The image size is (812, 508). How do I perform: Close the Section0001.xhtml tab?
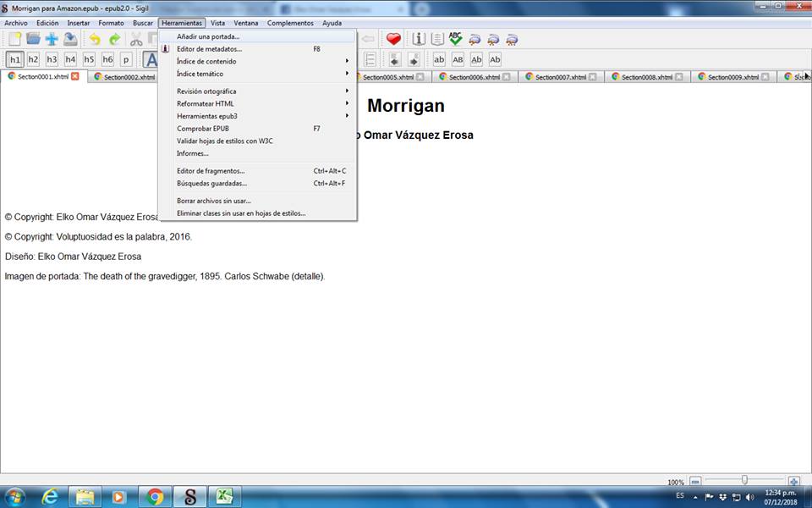[x=75, y=76]
